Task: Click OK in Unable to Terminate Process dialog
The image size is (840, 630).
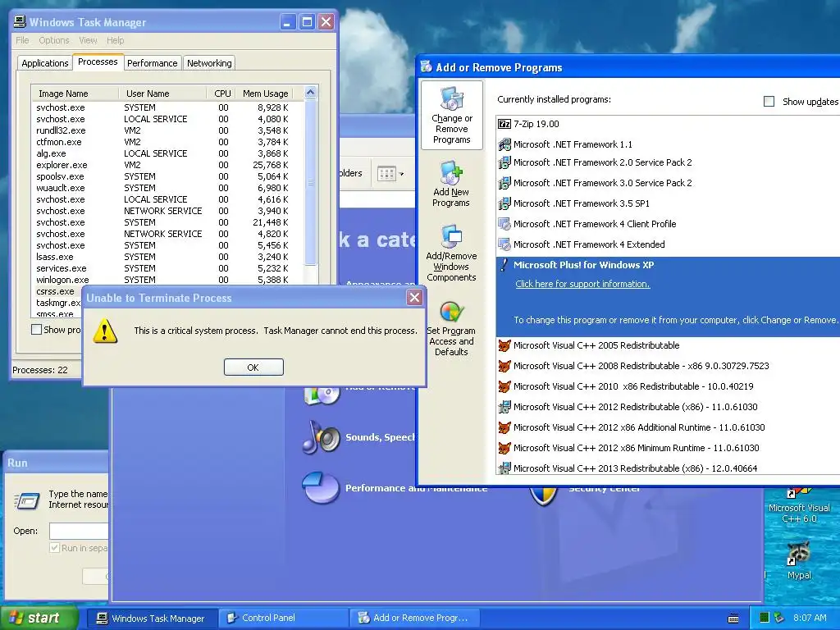Action: [x=253, y=367]
